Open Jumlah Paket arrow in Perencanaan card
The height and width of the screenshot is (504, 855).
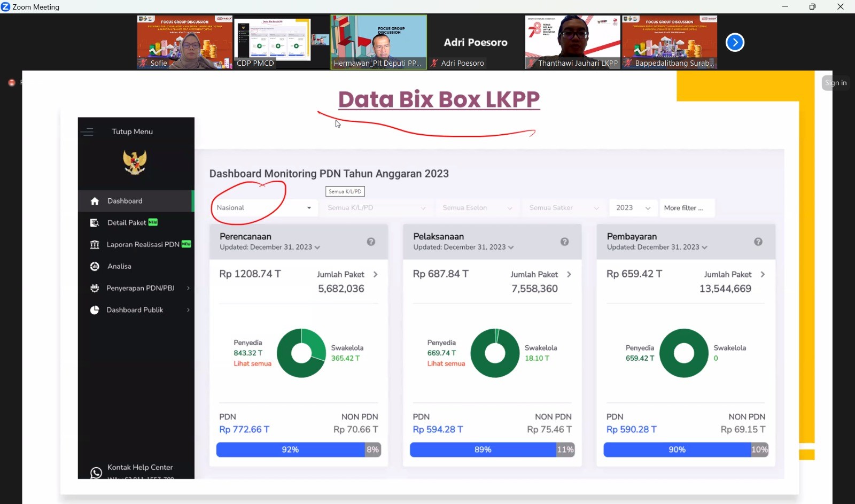coord(375,275)
